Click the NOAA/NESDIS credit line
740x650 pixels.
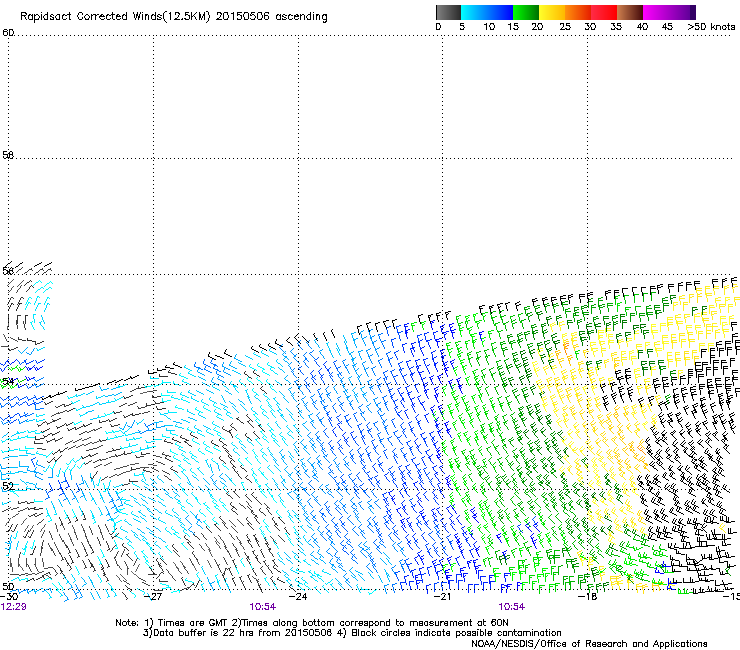tap(589, 644)
